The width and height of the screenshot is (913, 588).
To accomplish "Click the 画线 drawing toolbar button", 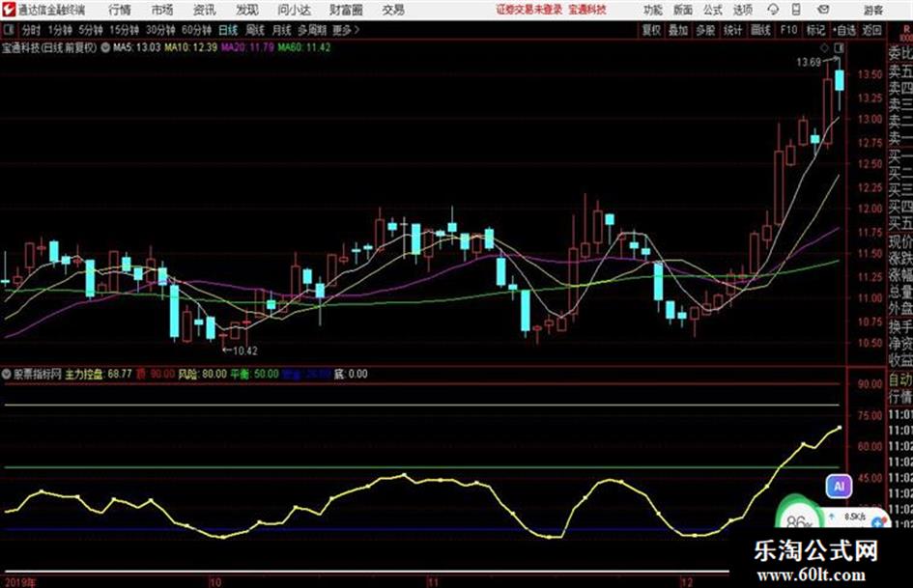I will point(760,30).
